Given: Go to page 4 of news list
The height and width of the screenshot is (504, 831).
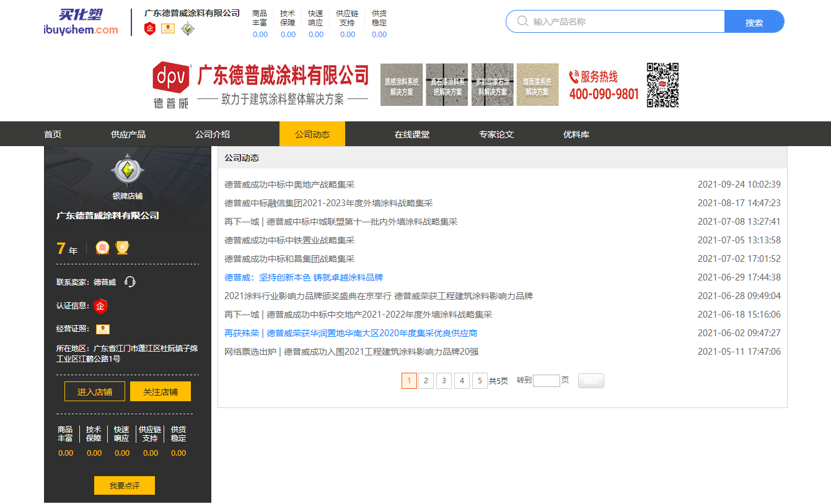Looking at the screenshot, I should point(462,381).
